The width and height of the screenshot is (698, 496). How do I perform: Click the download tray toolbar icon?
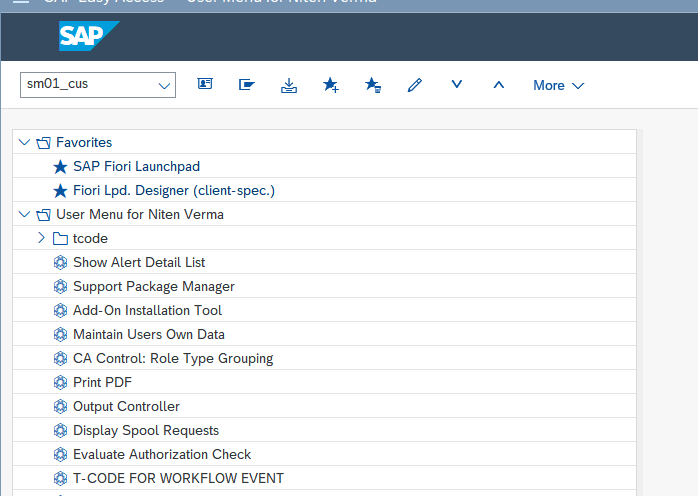(x=289, y=85)
